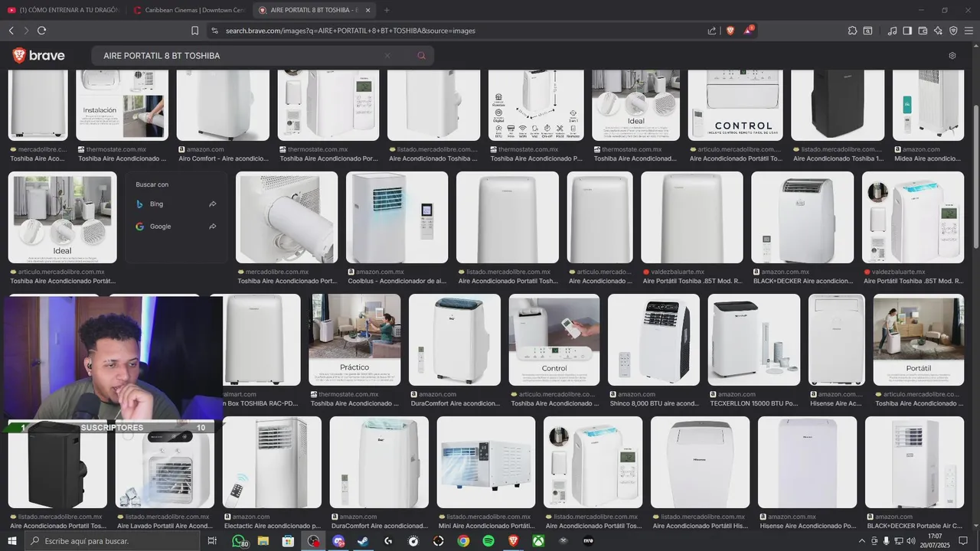Viewport: 980px width, 551px height.
Task: Open Microsoft Store from the taskbar
Action: (x=288, y=541)
